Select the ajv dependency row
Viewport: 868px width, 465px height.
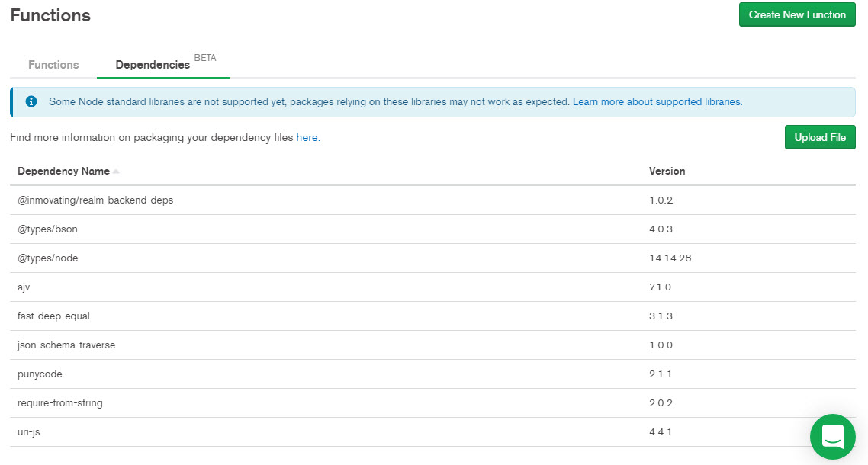pos(24,287)
